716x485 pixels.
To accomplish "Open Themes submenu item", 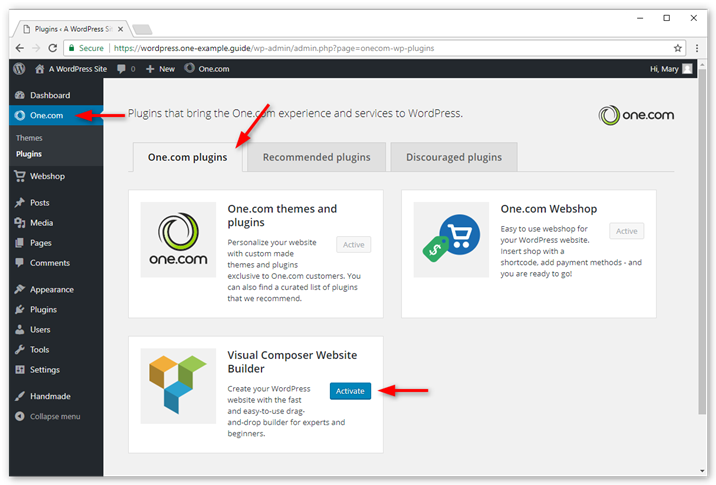I will [29, 137].
